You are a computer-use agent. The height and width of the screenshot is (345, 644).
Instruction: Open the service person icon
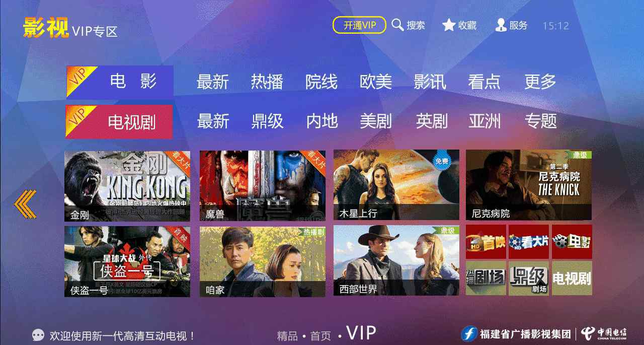pyautogui.click(x=501, y=25)
